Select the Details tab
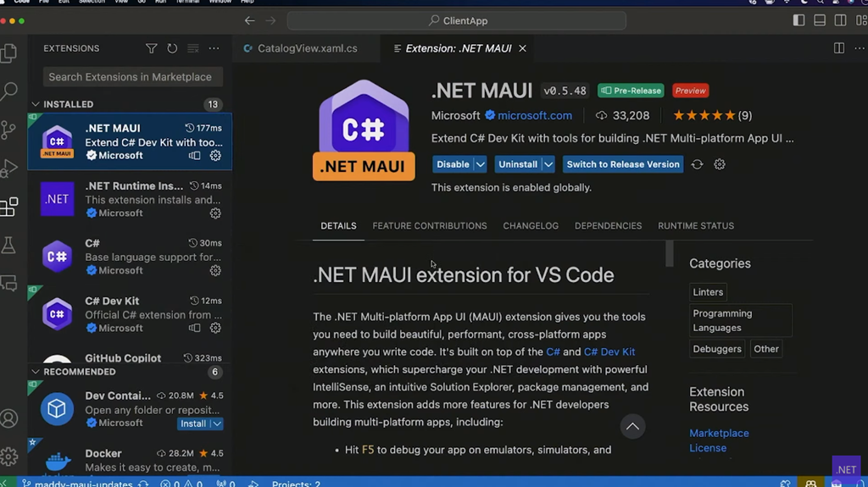The width and height of the screenshot is (868, 487). [x=338, y=226]
